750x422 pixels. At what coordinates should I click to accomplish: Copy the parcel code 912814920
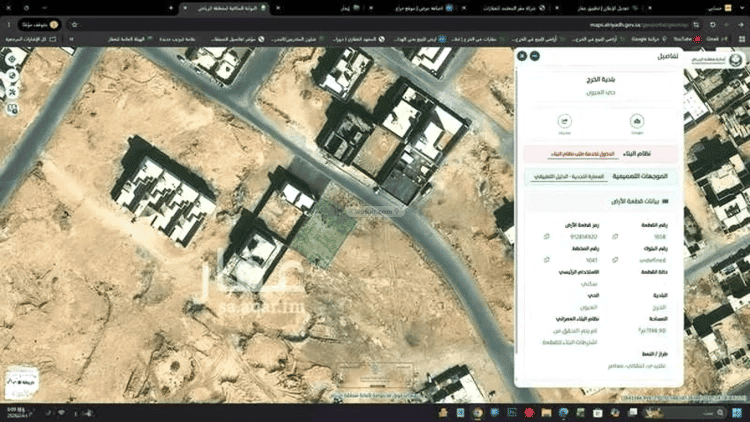coord(547,236)
